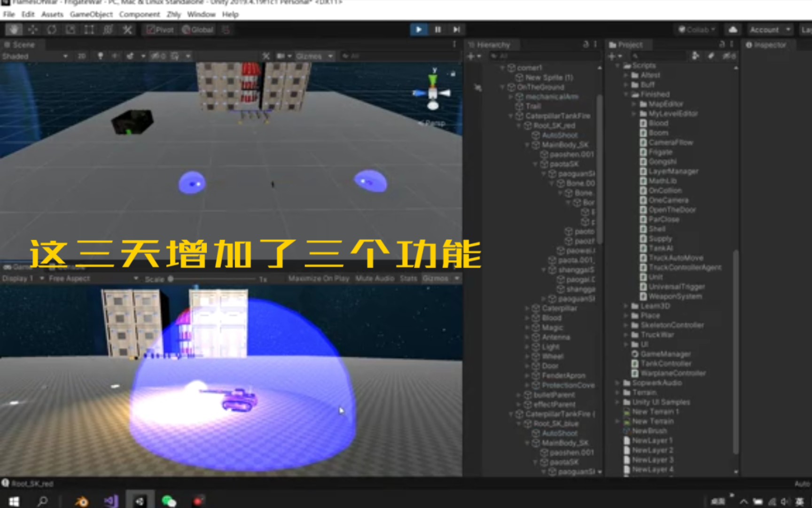Pause the game with the Pause button
The image size is (812, 508).
[437, 29]
